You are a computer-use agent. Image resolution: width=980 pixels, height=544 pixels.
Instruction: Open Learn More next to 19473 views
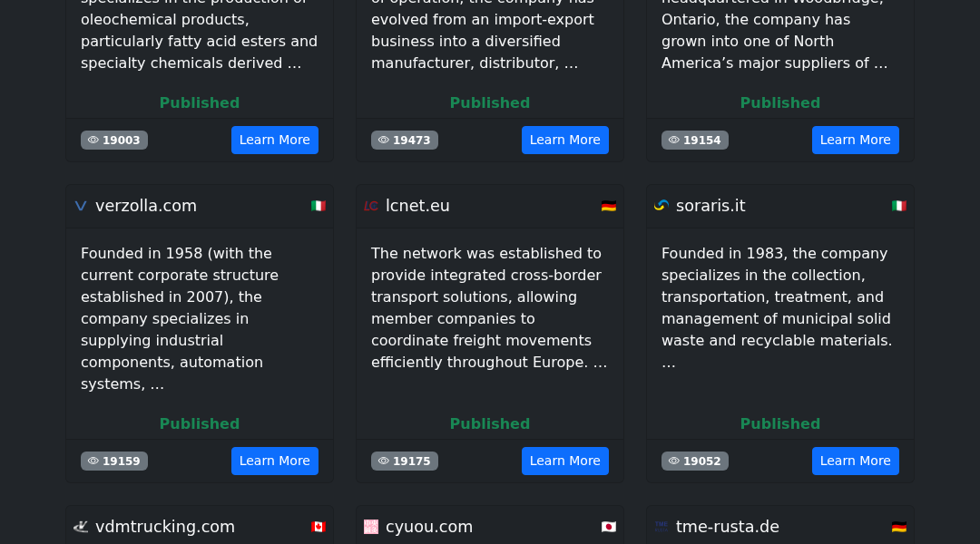pyautogui.click(x=565, y=140)
